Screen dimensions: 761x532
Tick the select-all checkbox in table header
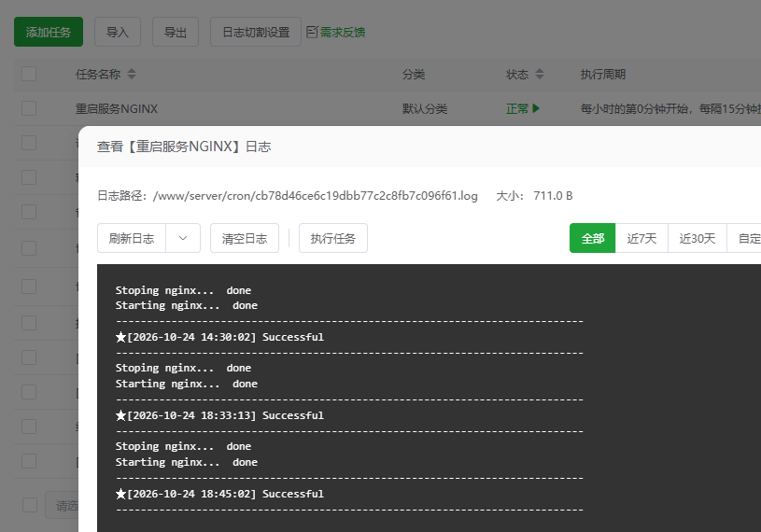click(x=29, y=74)
